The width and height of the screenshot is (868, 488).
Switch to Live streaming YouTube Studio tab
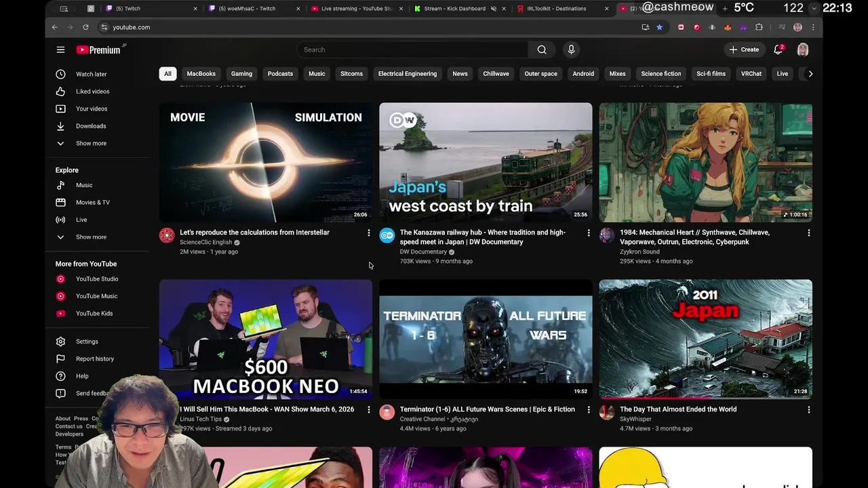[x=356, y=9]
